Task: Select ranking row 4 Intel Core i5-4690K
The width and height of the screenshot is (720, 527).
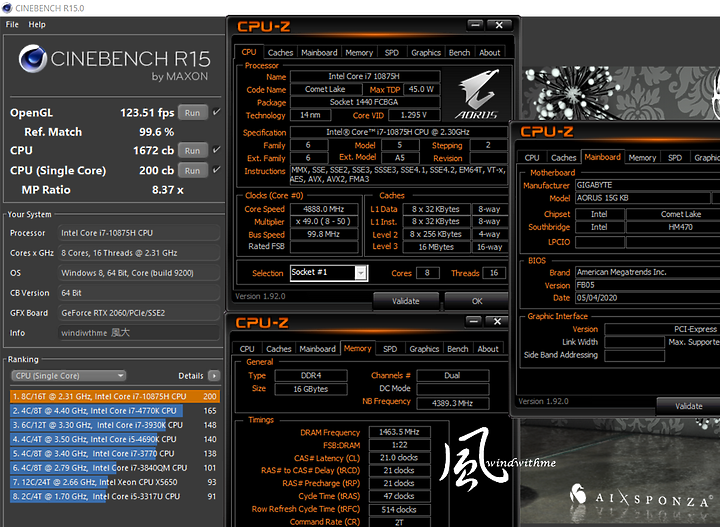Action: pos(115,439)
